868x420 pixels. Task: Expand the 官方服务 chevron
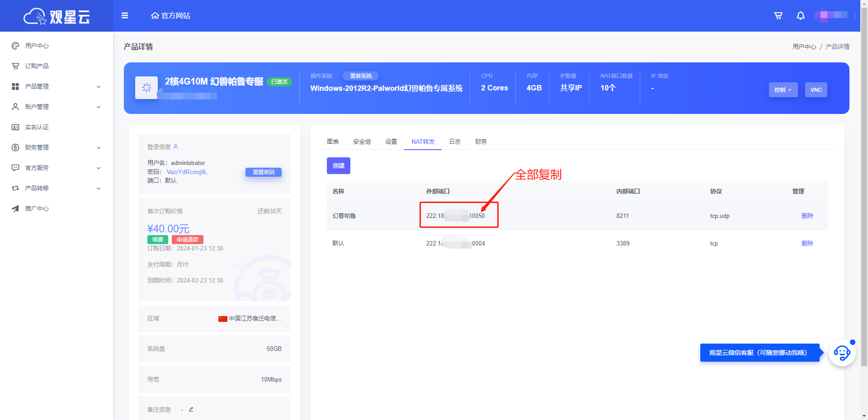coord(99,168)
